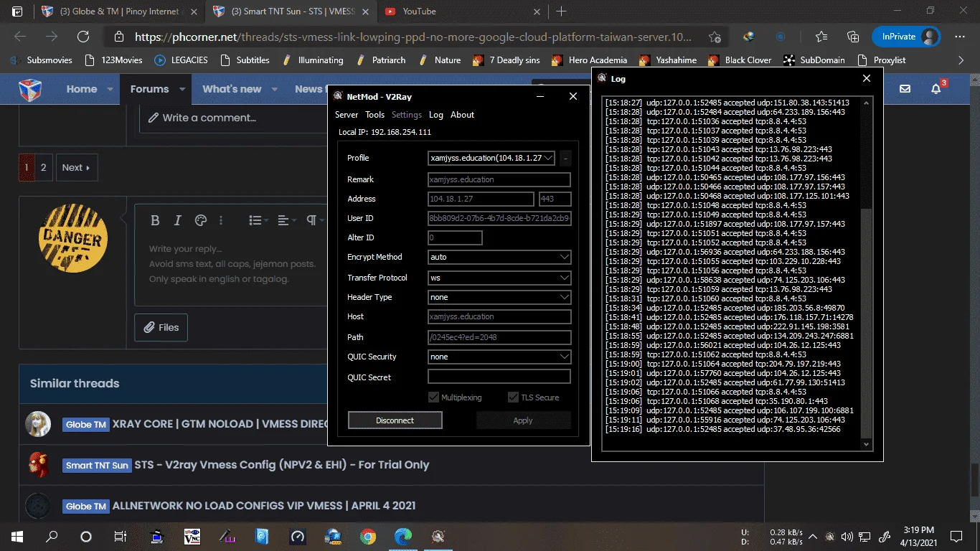Screen dimensions: 980x551
Task: Open the text color palette in reply editor
Action: coord(201,220)
